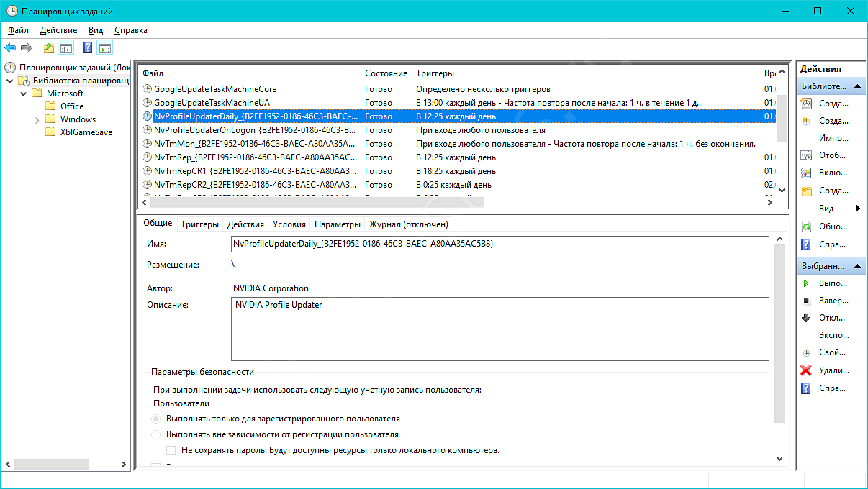Toggle the 'Не сохранять пароль' checkbox

171,450
